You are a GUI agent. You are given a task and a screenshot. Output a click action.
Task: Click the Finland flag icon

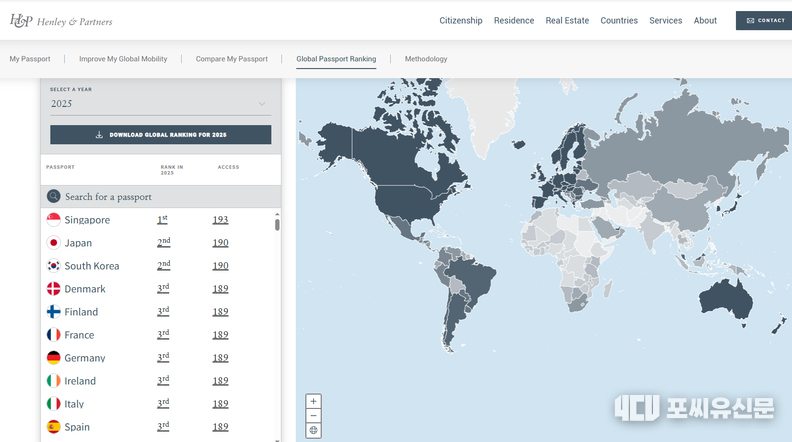point(54,312)
